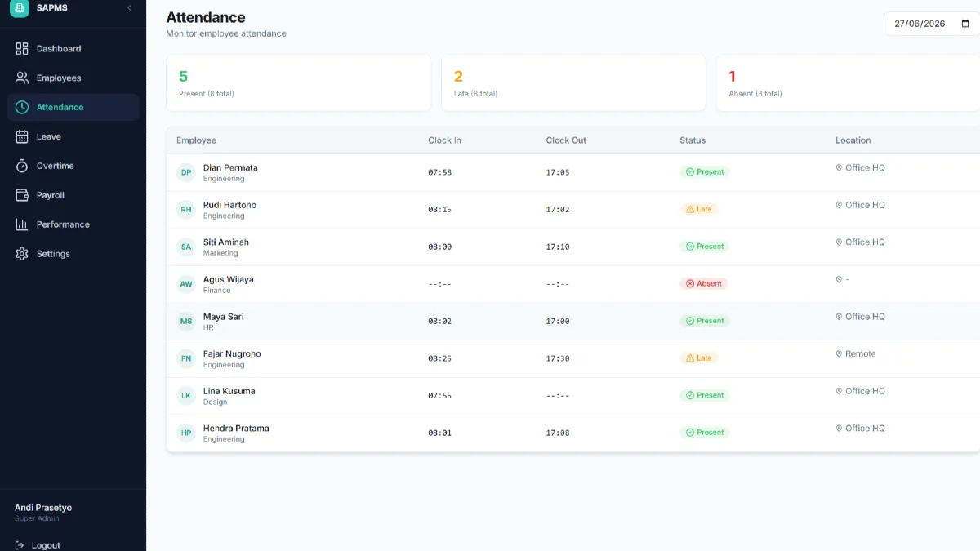This screenshot has width=980, height=551.
Task: Click the location pin in Agus Wijaya's row
Action: (x=839, y=280)
